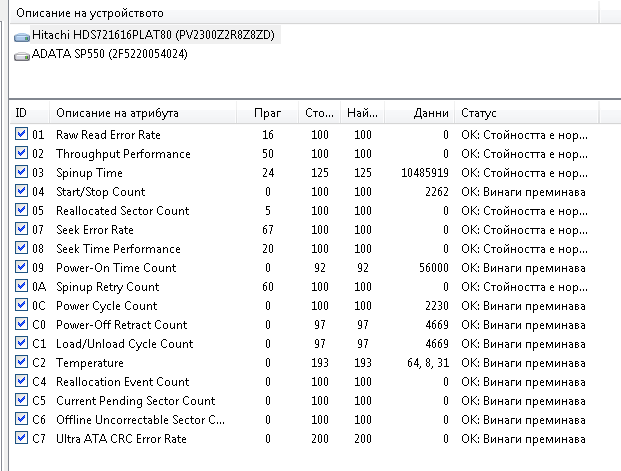Select the 'Throughput Performance' attribute name
This screenshot has width=621, height=471.
click(x=123, y=154)
